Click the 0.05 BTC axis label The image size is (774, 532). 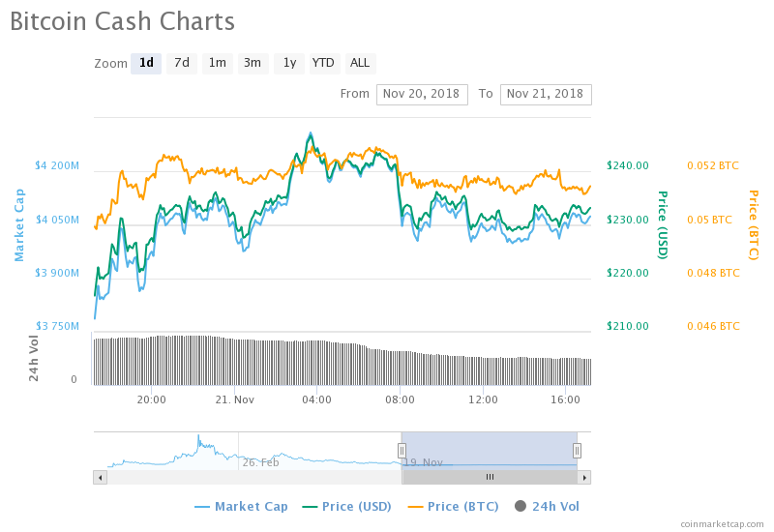(710, 220)
